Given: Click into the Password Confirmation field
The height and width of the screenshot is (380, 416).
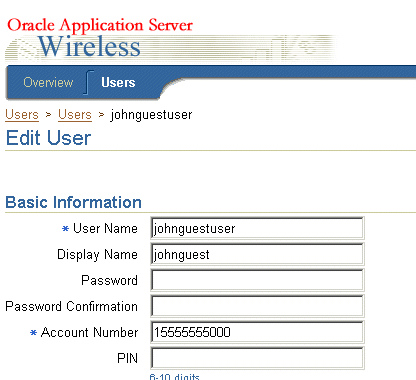Looking at the screenshot, I should click(x=257, y=306).
